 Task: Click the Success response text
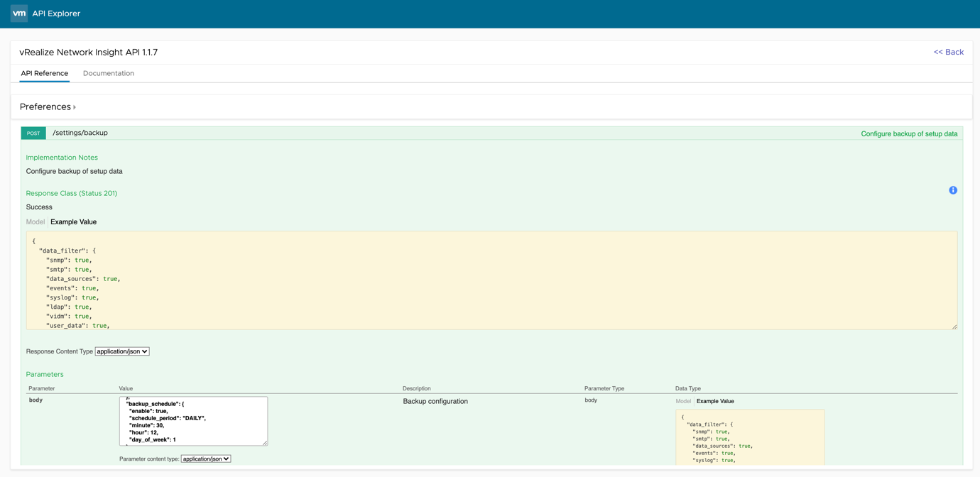(39, 207)
